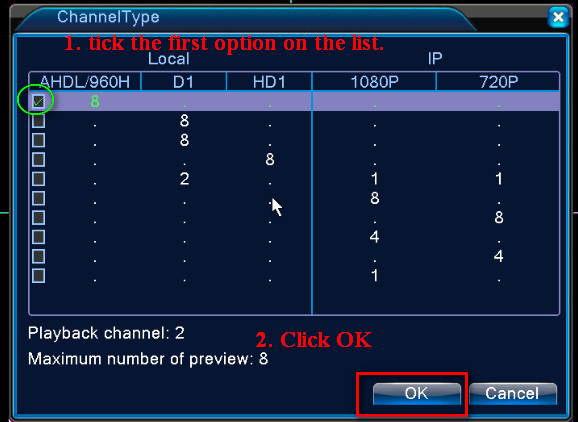
Task: Tick checkbox for first D1 8 row
Action: (38, 121)
